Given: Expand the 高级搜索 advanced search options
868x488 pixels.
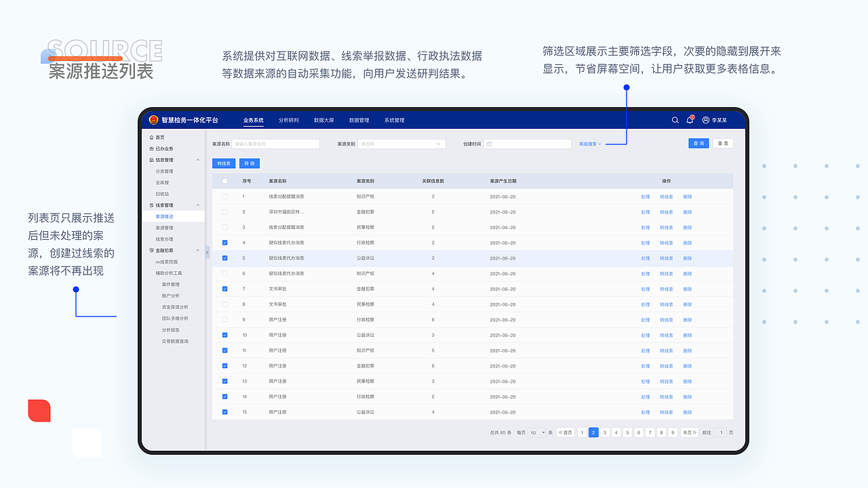Looking at the screenshot, I should (589, 143).
